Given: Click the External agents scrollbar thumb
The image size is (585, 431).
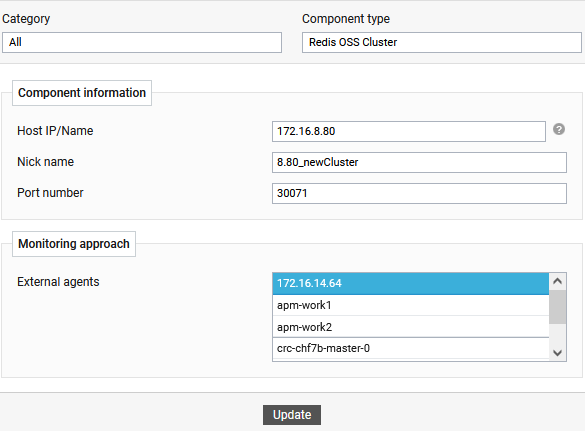Looking at the screenshot, I should point(557,307).
